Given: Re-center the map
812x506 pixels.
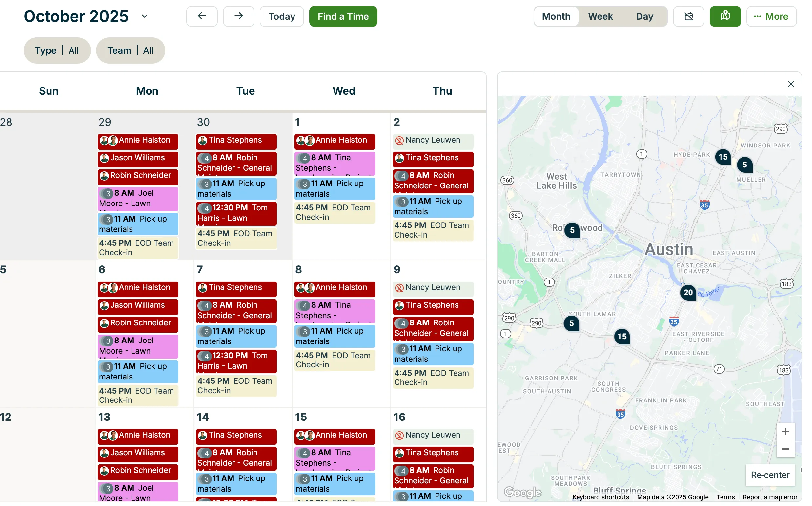Looking at the screenshot, I should click(770, 475).
